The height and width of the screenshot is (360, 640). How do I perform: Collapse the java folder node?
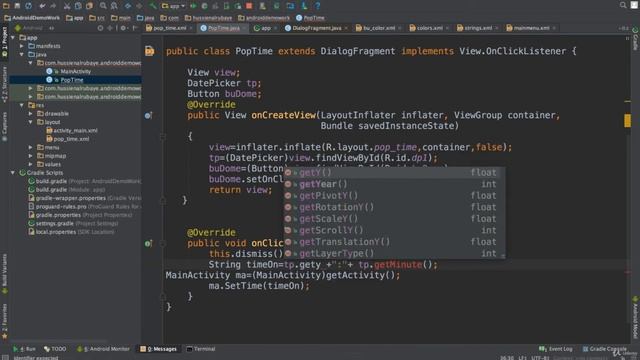[22, 54]
